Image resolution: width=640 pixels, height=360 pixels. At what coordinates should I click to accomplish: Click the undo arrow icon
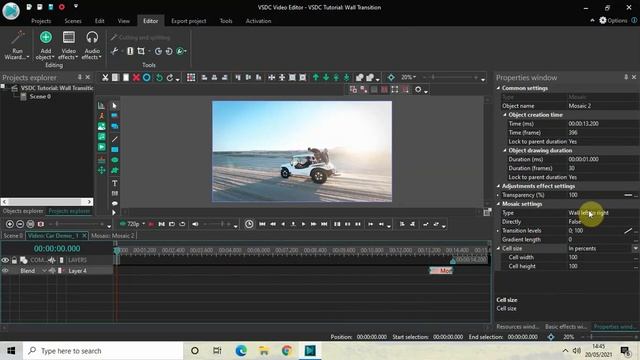click(159, 78)
